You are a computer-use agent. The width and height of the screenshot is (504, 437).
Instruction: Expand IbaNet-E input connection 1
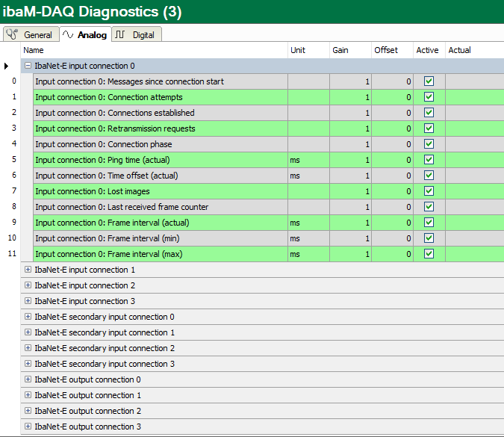point(28,270)
